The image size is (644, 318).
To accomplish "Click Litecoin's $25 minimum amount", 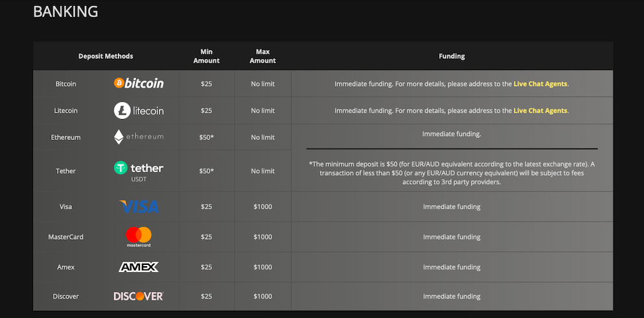I will click(x=207, y=111).
